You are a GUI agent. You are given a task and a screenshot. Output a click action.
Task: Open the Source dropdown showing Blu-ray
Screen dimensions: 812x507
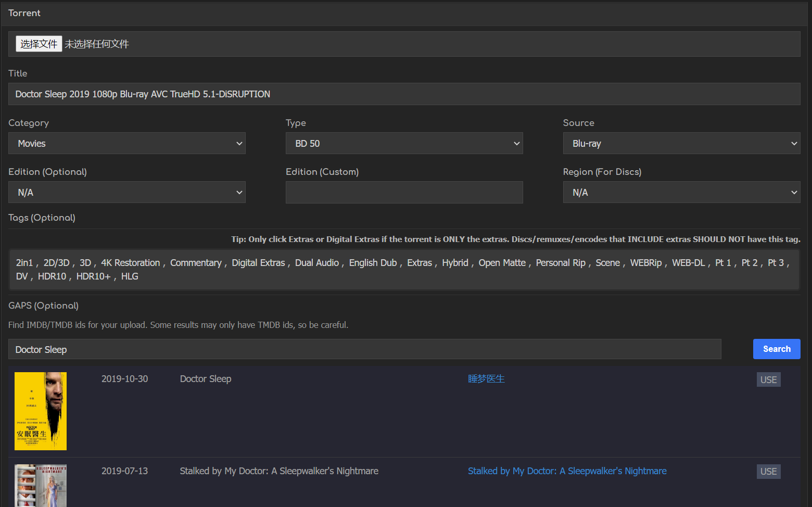point(681,143)
